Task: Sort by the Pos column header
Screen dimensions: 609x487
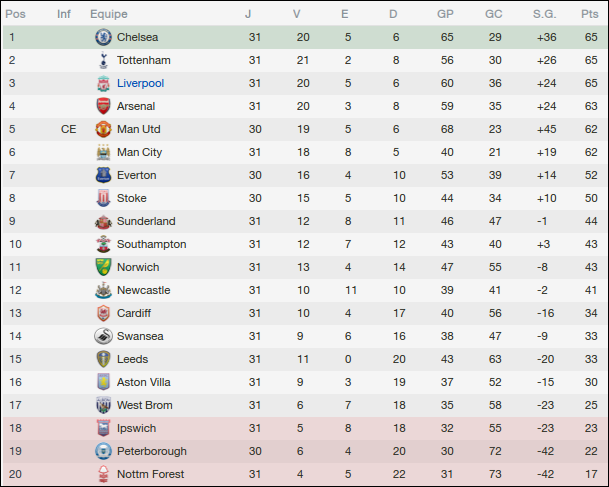Action: pos(18,14)
